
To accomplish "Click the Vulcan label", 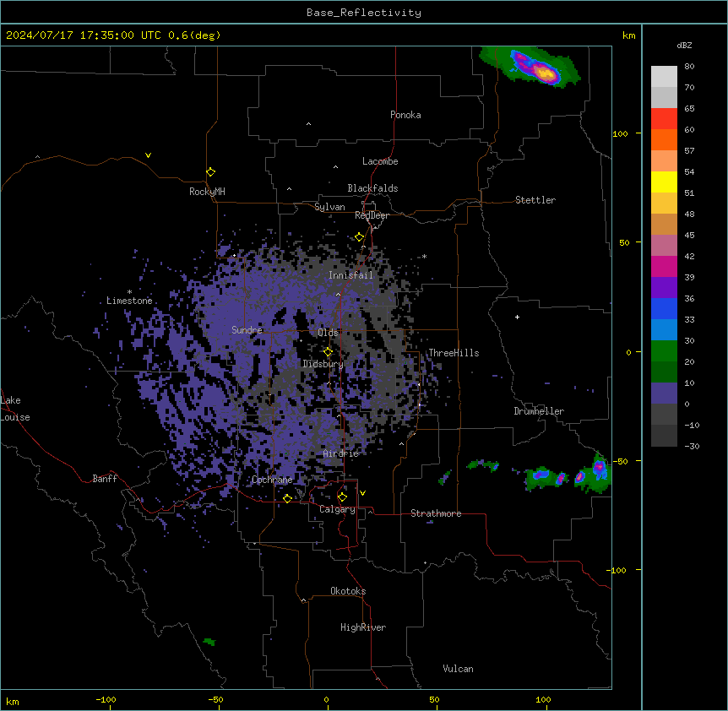I will click(458, 669).
